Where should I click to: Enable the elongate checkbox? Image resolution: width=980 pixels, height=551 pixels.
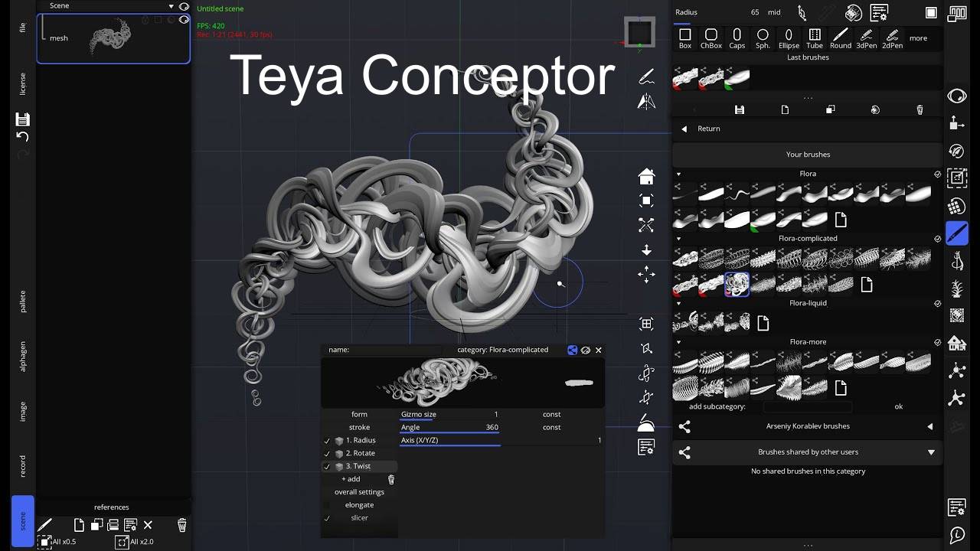[x=327, y=505]
